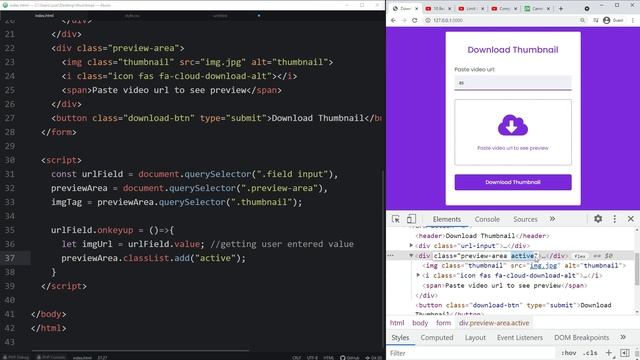
Task: Click the site information icon in address bar
Action: click(428, 20)
